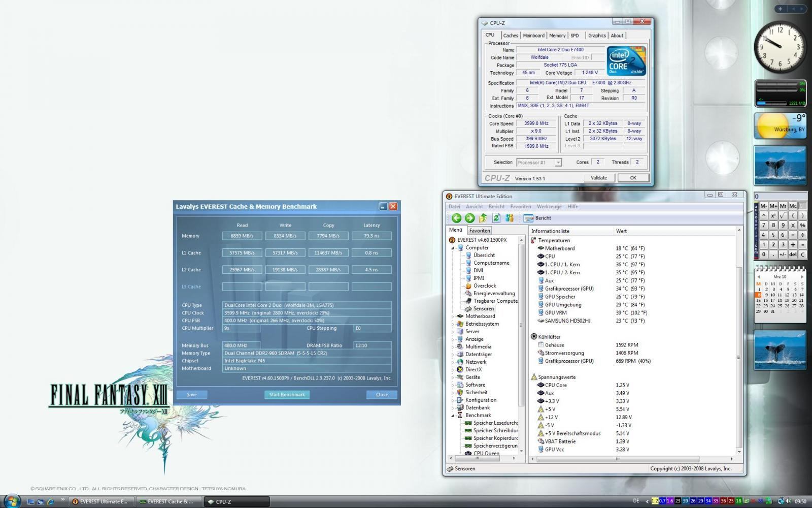The image size is (812, 508).
Task: Click the Intel Core 2 Duo logo in CPU-Z
Action: (x=626, y=61)
